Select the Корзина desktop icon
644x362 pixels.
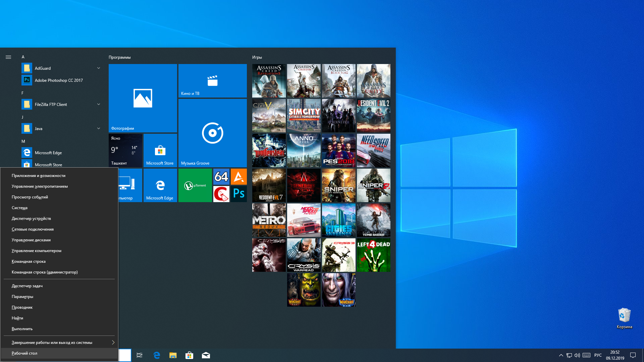click(624, 318)
